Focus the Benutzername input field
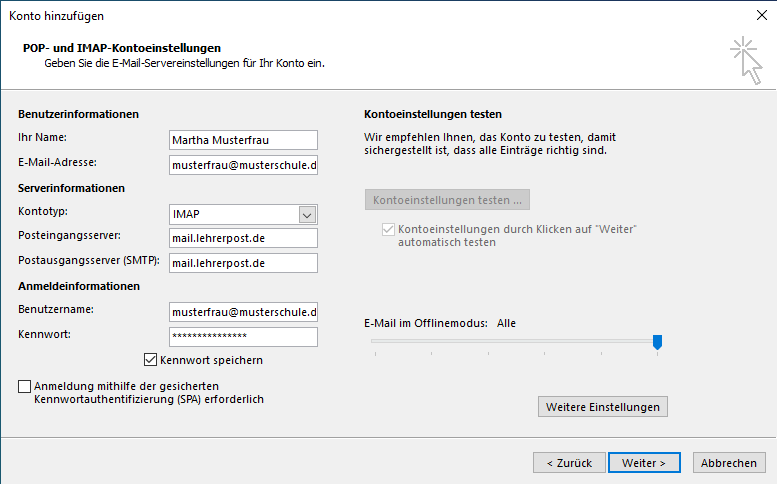Screen dimensions: 777x484 click(x=243, y=312)
